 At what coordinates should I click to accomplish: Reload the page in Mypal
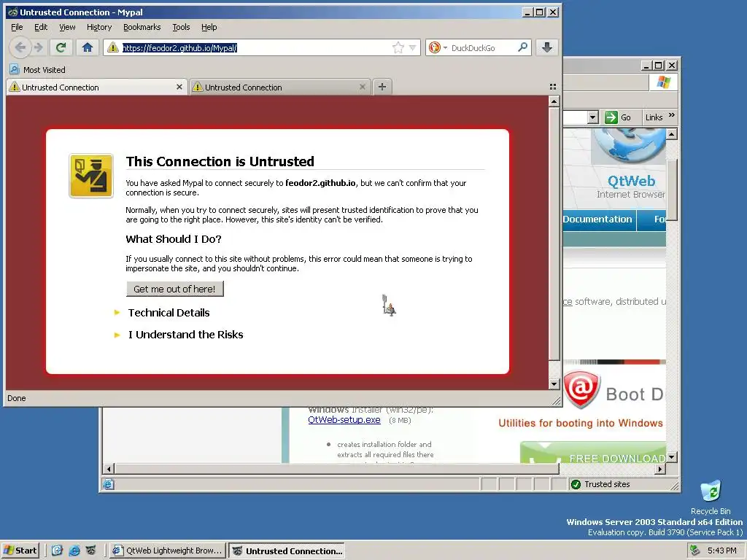(61, 47)
